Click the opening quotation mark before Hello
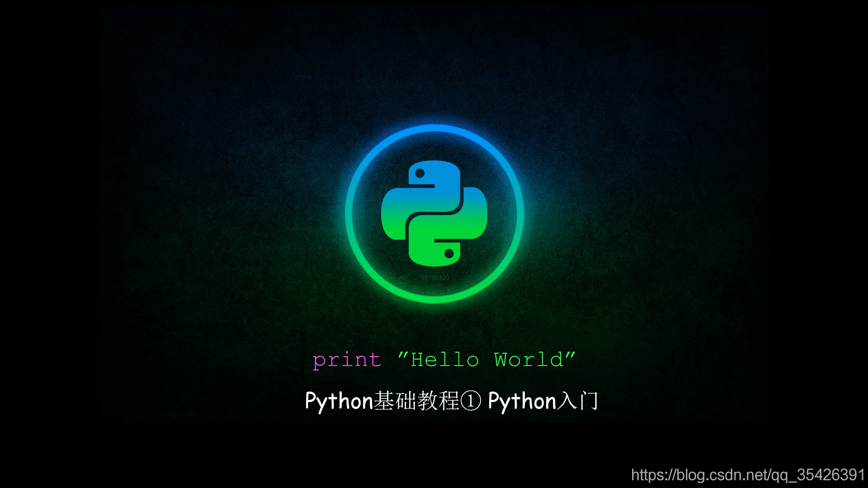Viewport: 868px width, 488px height. (x=403, y=354)
